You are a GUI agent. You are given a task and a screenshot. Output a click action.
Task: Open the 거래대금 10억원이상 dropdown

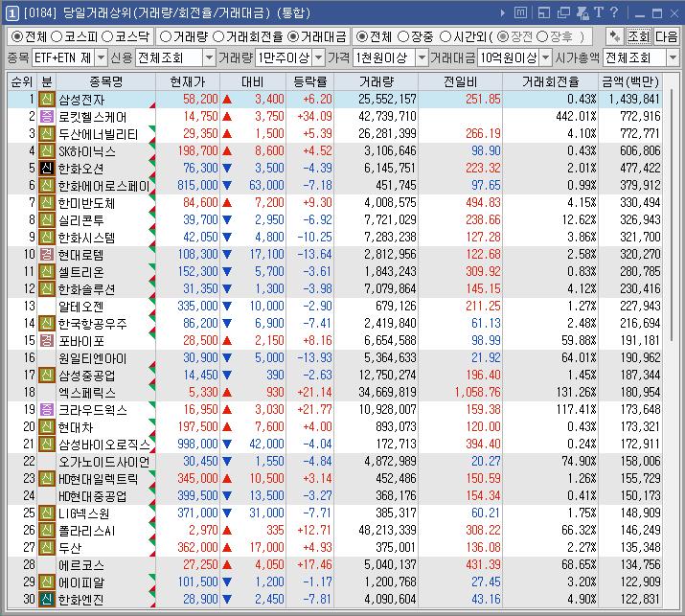pyautogui.click(x=546, y=57)
